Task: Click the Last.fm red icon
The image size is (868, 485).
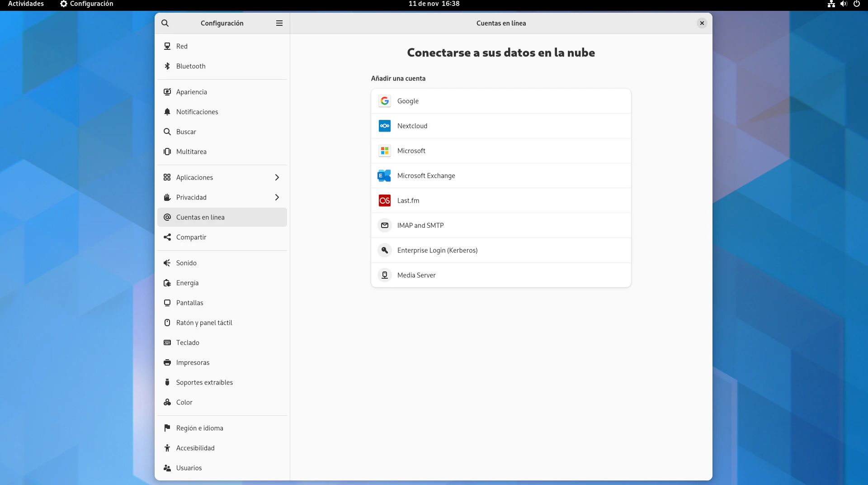Action: click(385, 200)
